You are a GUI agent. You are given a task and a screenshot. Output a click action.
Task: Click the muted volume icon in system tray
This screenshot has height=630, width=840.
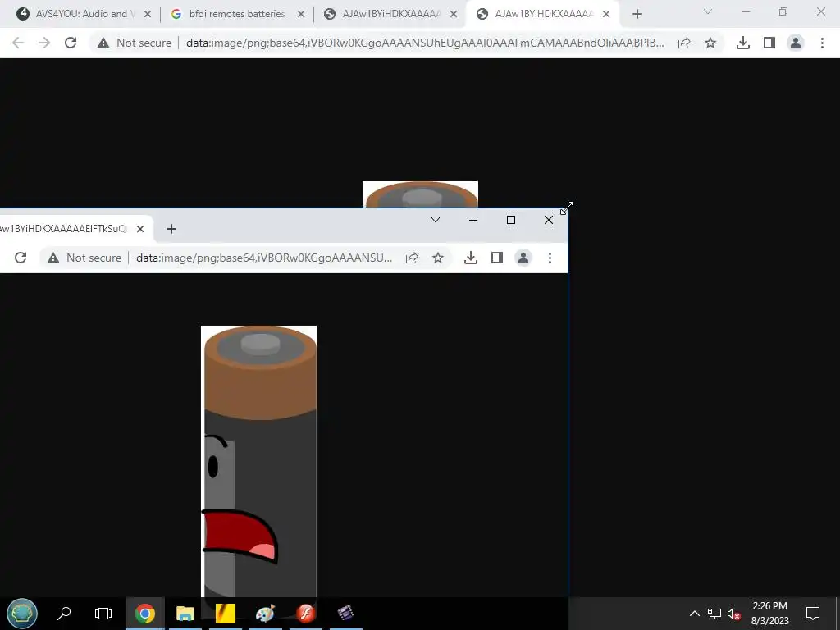(x=734, y=614)
